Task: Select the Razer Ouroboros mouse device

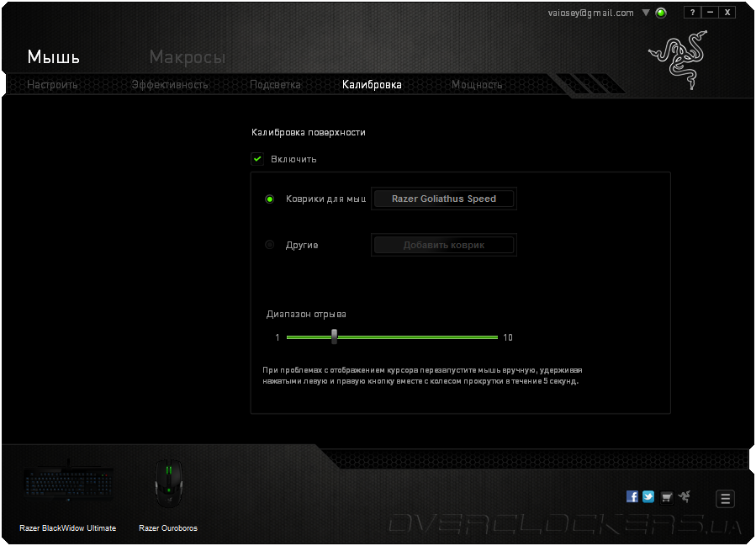Action: pos(168,484)
